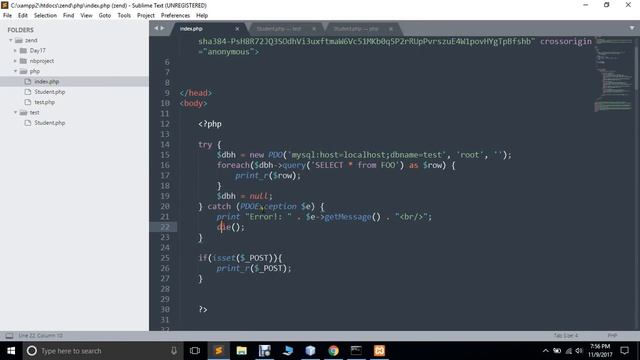This screenshot has width=640, height=360.
Task: Expand the Day17 folder
Action: pyautogui.click(x=15, y=51)
